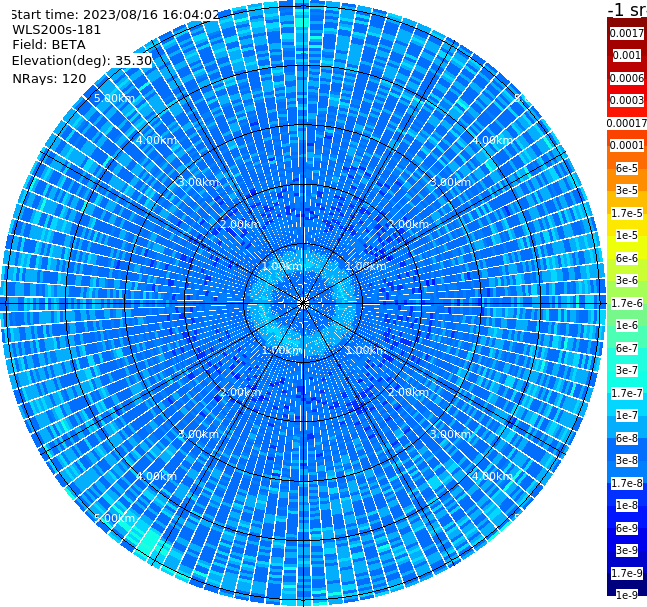Select the 3e-5 color scale label
This screenshot has width=647, height=607.
click(x=627, y=190)
